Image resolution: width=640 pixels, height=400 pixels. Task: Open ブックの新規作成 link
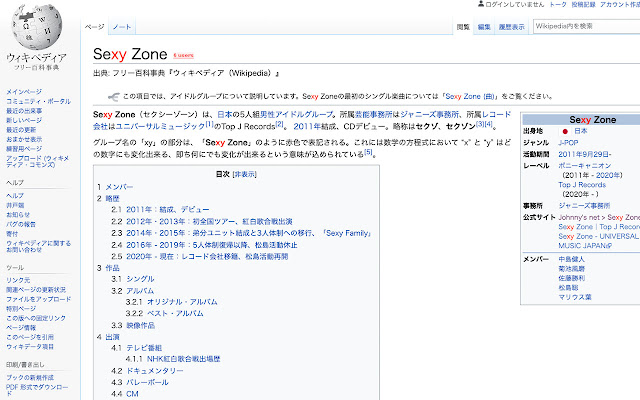pyautogui.click(x=30, y=378)
